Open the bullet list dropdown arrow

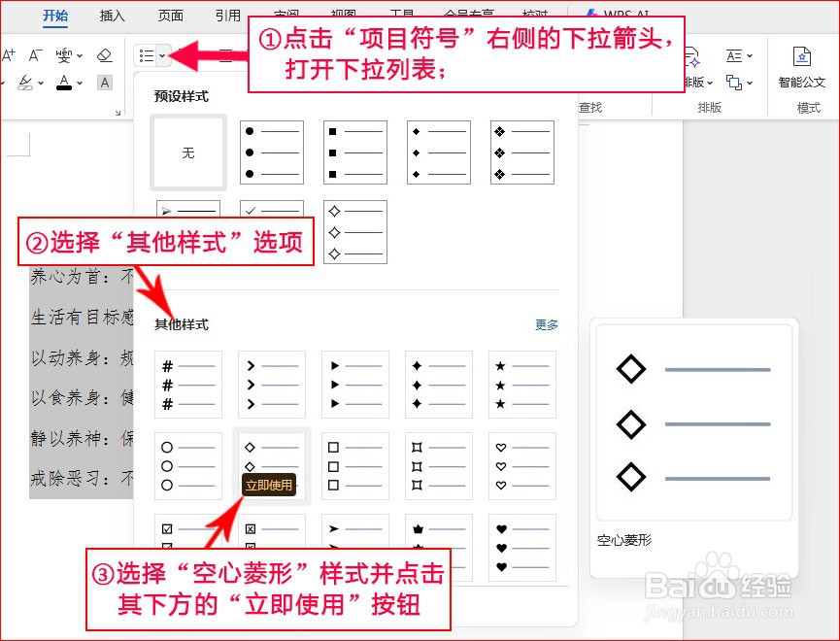tap(160, 55)
